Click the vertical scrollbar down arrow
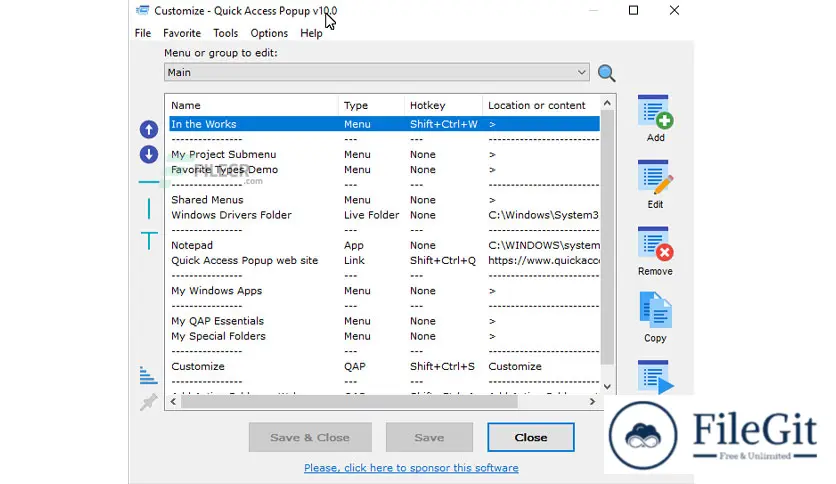 (607, 386)
